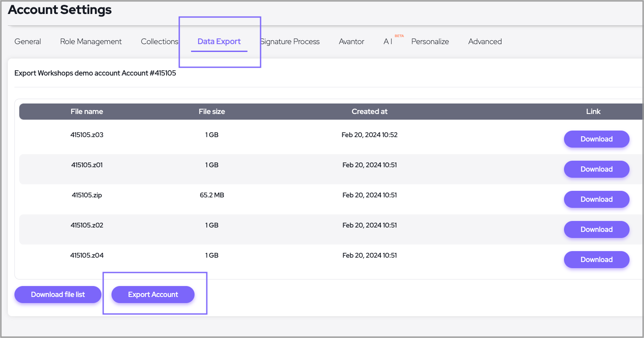Download the 415105.z01 file
The image size is (644, 338).
click(596, 169)
